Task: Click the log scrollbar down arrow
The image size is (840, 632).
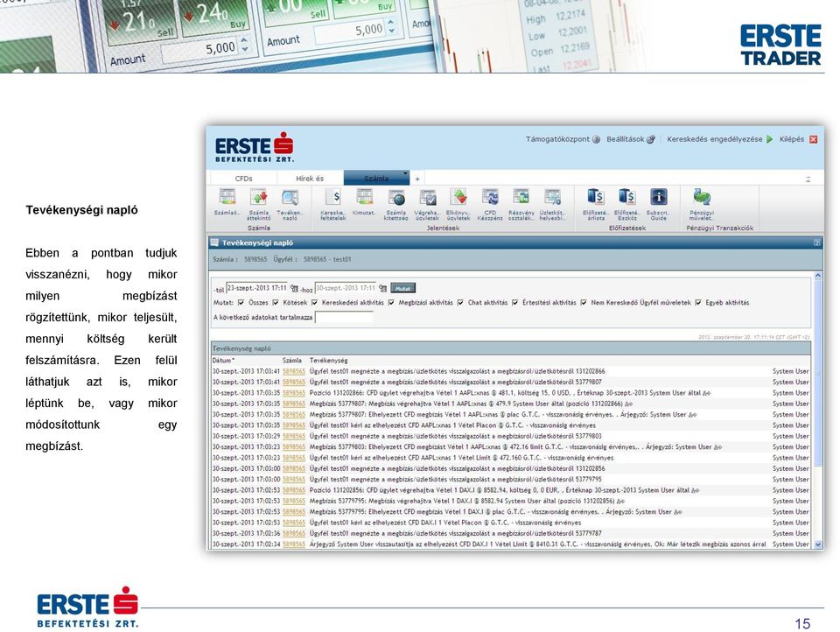Action: click(x=818, y=544)
